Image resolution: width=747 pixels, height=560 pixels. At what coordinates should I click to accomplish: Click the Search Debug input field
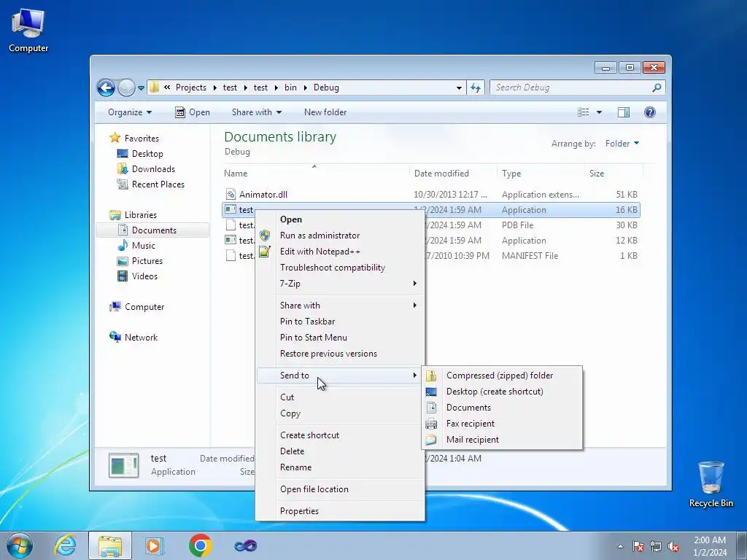pos(571,87)
